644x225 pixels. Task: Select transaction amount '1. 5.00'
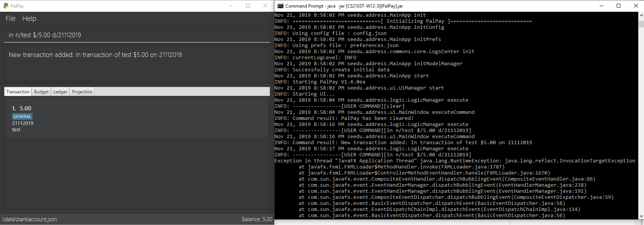click(22, 109)
